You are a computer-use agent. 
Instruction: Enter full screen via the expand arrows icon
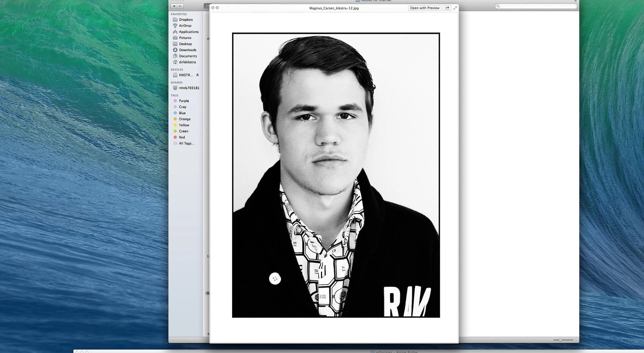point(455,8)
